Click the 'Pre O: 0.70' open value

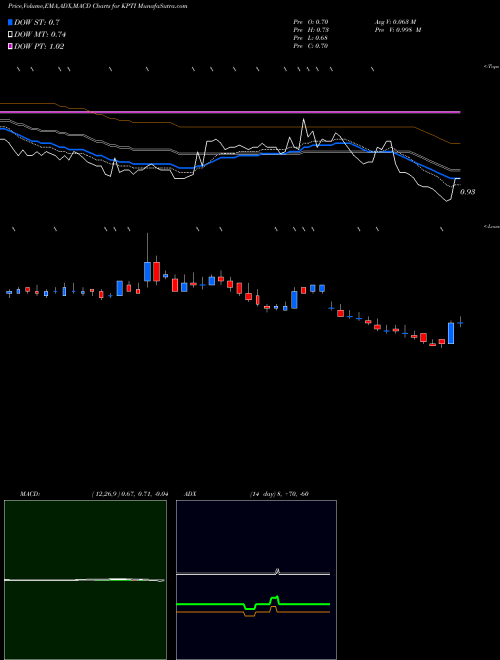pyautogui.click(x=311, y=22)
